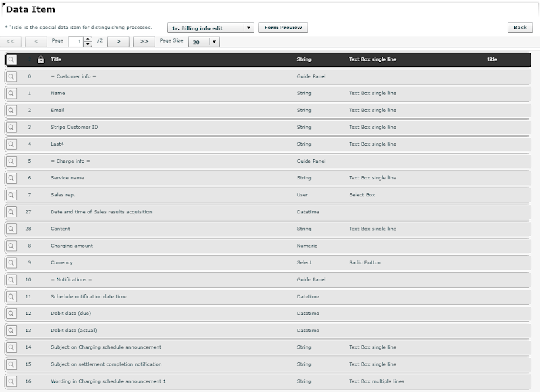The height and width of the screenshot is (392, 540).
Task: Click 'Guide Panel' in Notifications row
Action: click(311, 279)
